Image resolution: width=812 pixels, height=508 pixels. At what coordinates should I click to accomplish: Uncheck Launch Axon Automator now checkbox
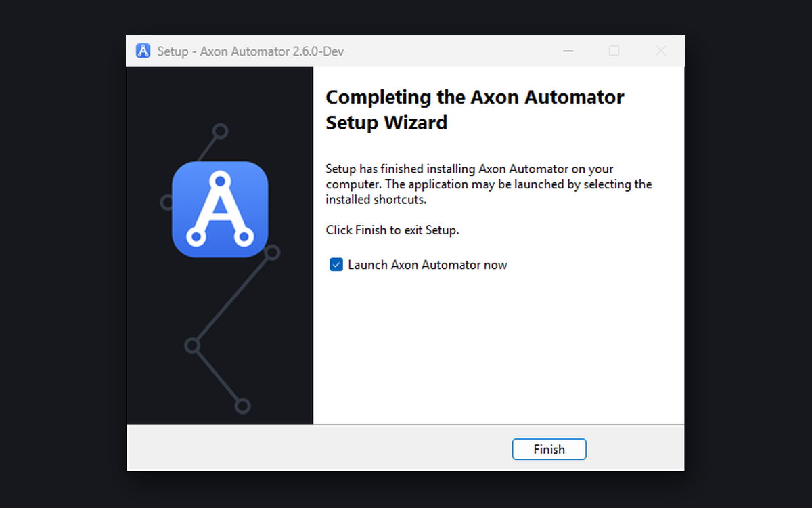pyautogui.click(x=336, y=265)
